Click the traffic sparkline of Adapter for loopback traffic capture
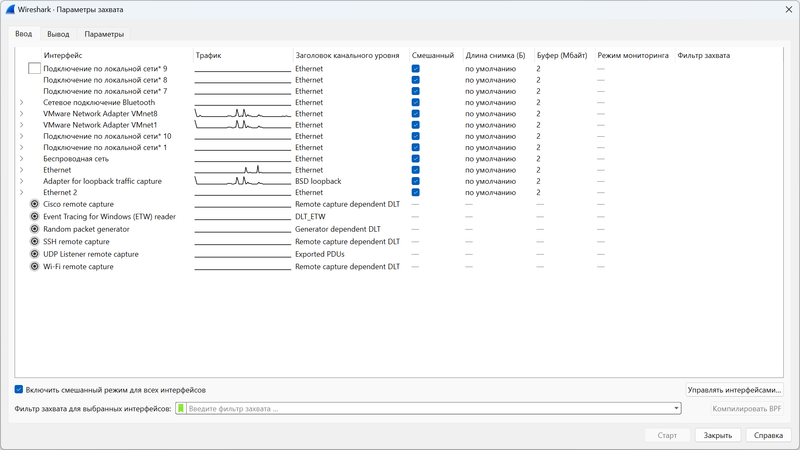This screenshot has height=450, width=800. pyautogui.click(x=242, y=181)
